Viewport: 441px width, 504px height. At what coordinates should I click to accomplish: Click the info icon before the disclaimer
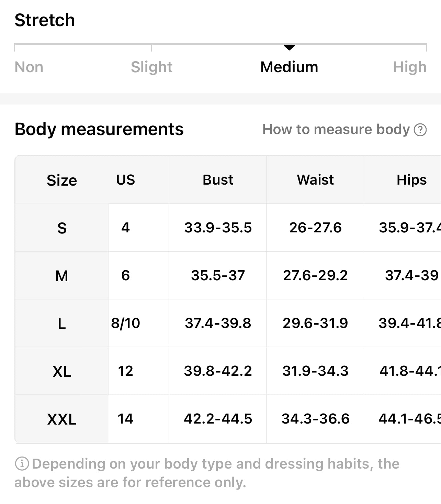pyautogui.click(x=22, y=464)
